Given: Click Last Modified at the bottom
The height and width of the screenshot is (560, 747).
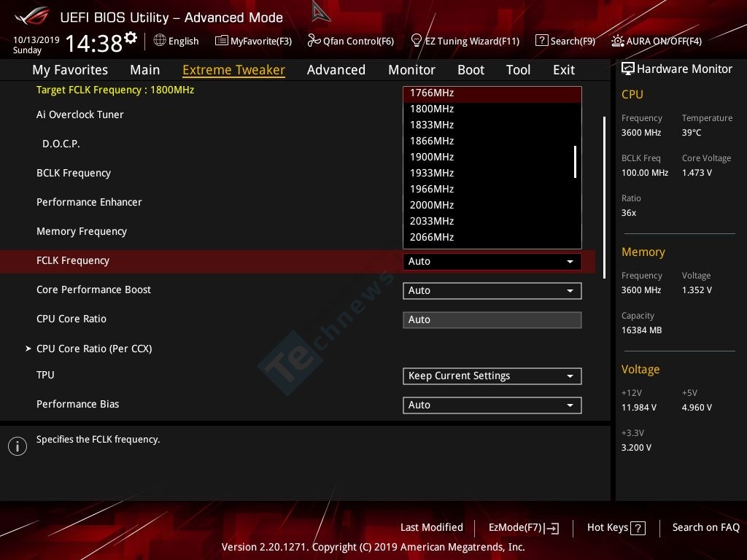Looking at the screenshot, I should pos(432,528).
